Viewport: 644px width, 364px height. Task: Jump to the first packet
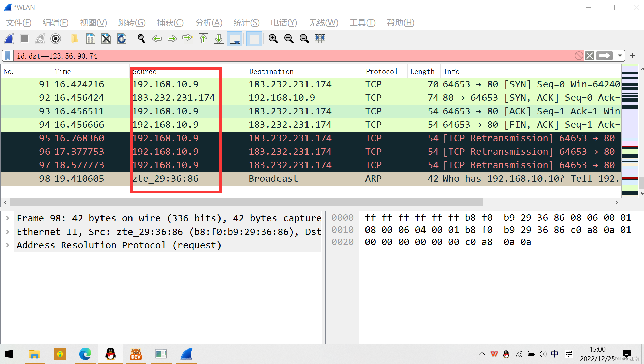click(203, 39)
